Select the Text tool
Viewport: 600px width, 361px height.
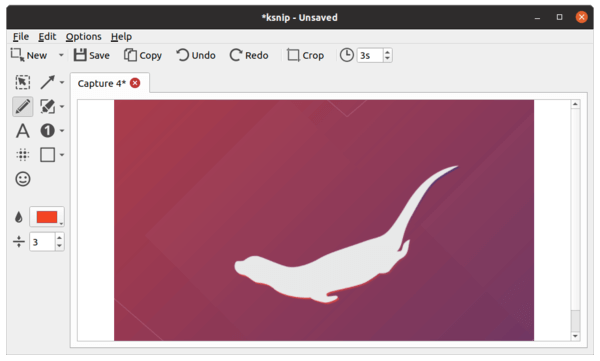[x=23, y=131]
